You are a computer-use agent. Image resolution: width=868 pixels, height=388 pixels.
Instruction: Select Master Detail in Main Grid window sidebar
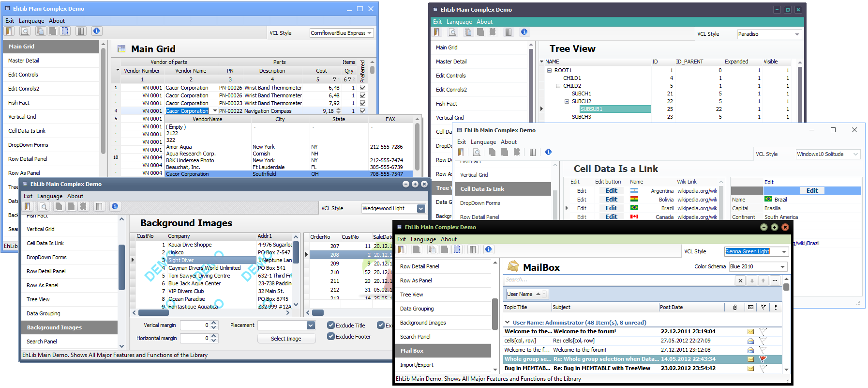coord(51,61)
